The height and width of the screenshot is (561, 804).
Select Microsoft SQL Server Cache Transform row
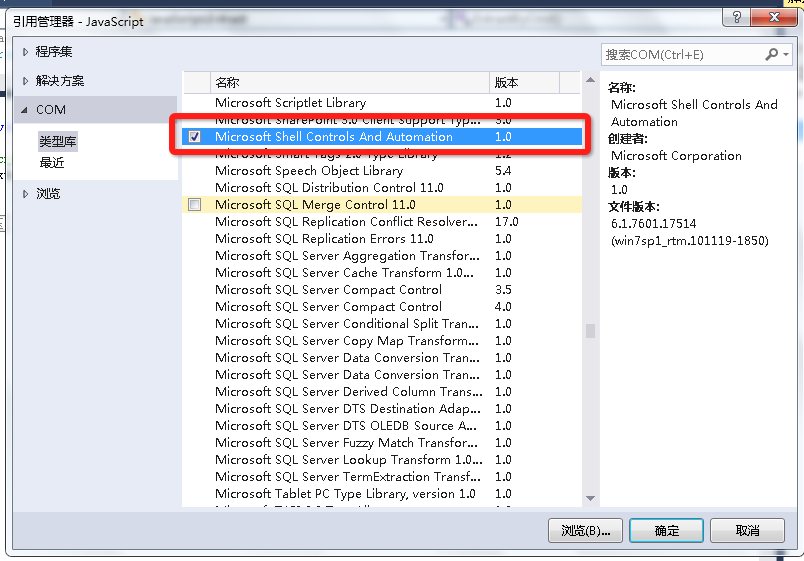[382, 272]
